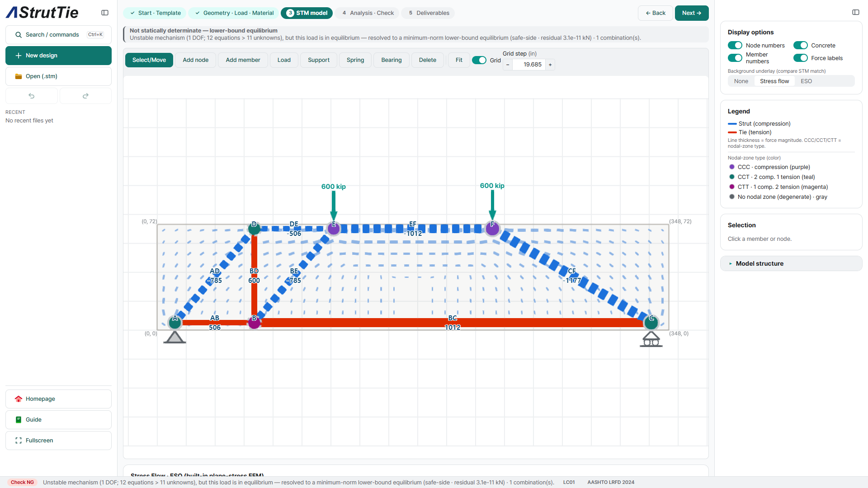The height and width of the screenshot is (488, 868).
Task: Fit the model to view
Action: (x=459, y=60)
